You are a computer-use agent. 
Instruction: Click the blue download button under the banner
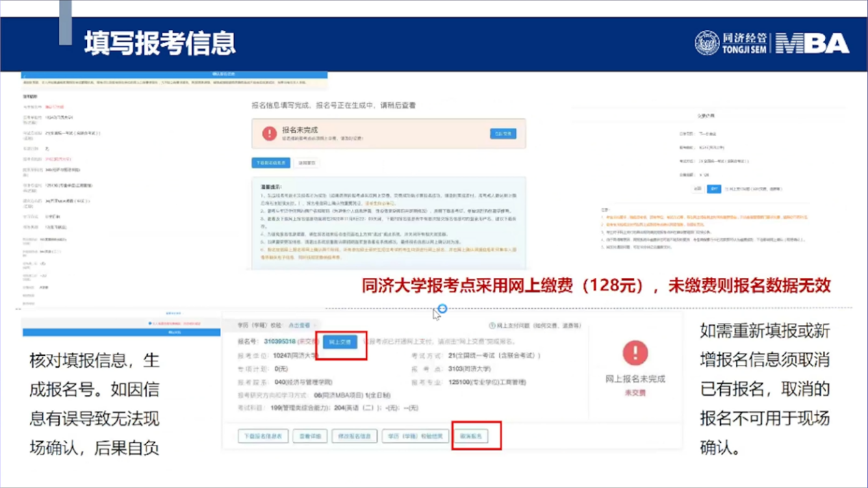click(x=271, y=163)
